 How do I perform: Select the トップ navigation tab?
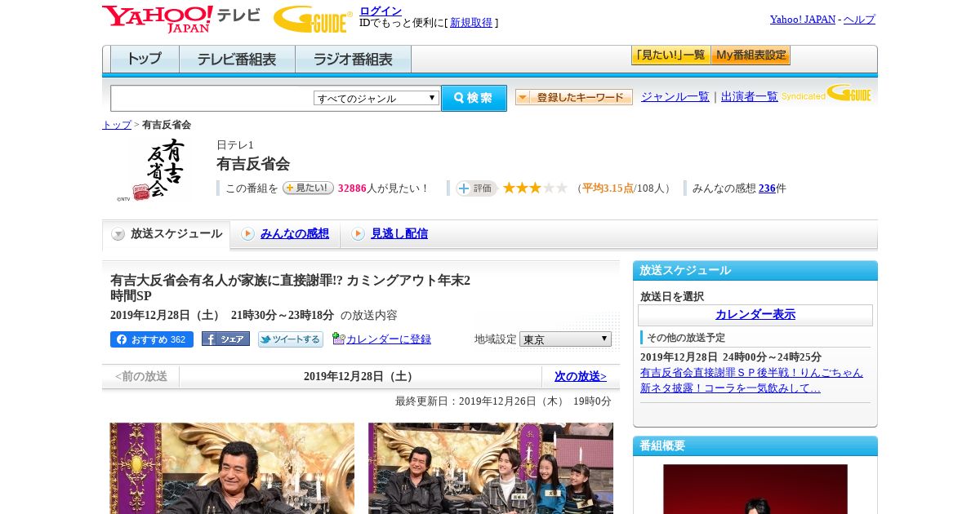(145, 60)
